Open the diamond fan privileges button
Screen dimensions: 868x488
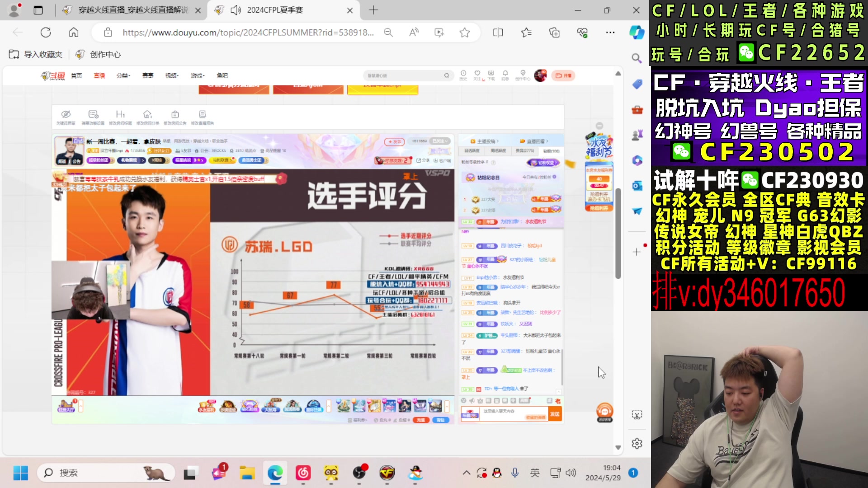pos(543,162)
